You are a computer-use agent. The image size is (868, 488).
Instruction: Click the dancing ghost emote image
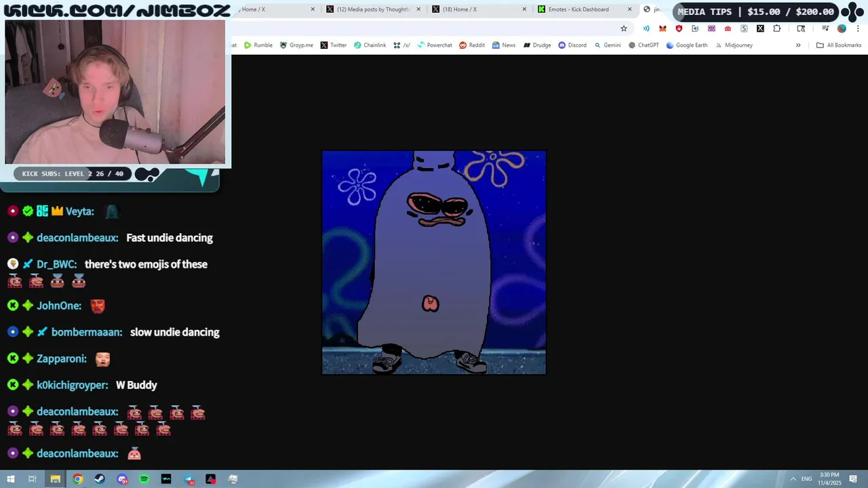[x=434, y=262]
